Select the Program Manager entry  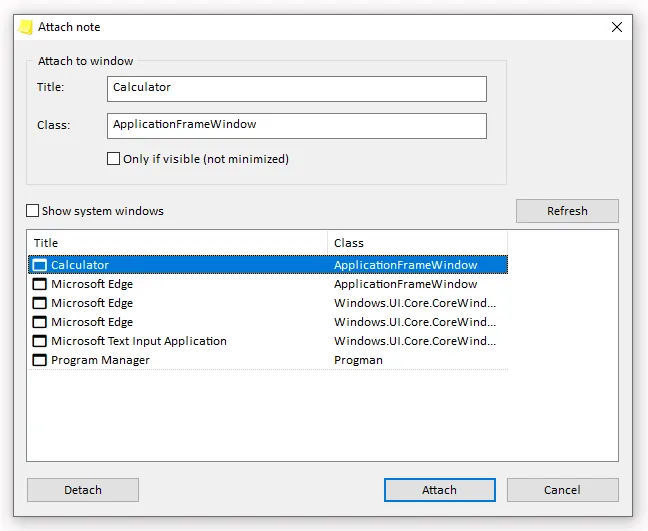pos(268,360)
